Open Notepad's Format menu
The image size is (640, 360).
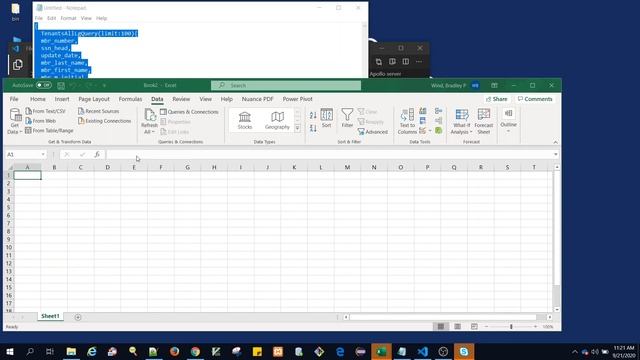[x=68, y=18]
